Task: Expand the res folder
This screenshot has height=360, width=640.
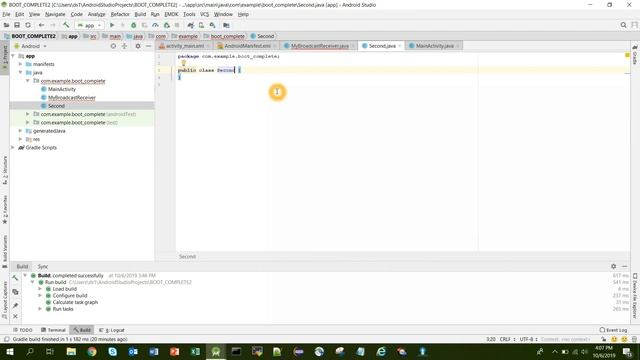Action: tap(20, 139)
